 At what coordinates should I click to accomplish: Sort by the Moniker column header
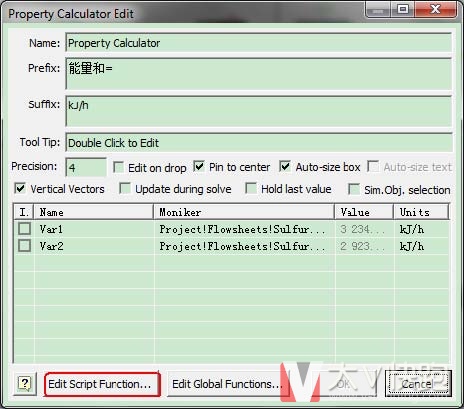244,212
